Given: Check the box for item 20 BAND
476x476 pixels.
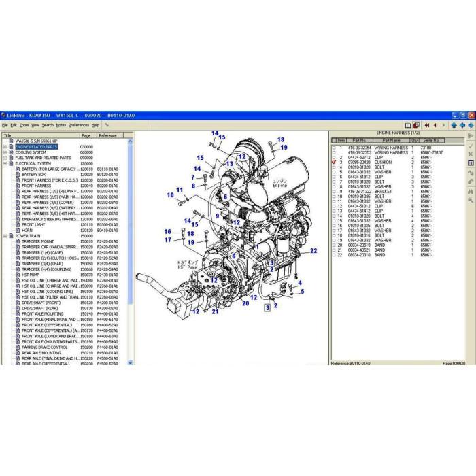Looking at the screenshot, I should tap(334, 245).
